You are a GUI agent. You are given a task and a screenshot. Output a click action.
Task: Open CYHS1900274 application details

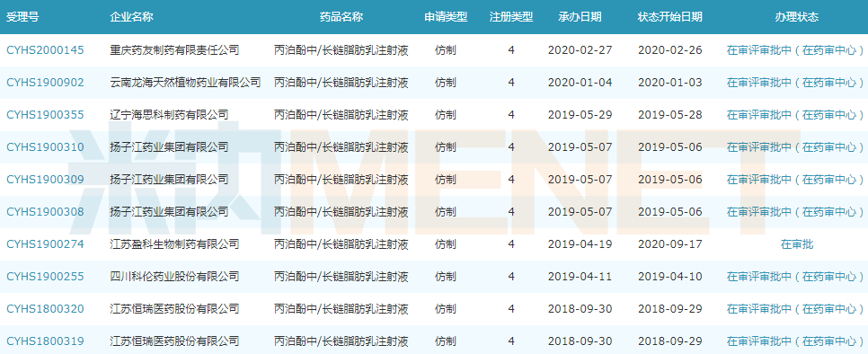(46, 243)
